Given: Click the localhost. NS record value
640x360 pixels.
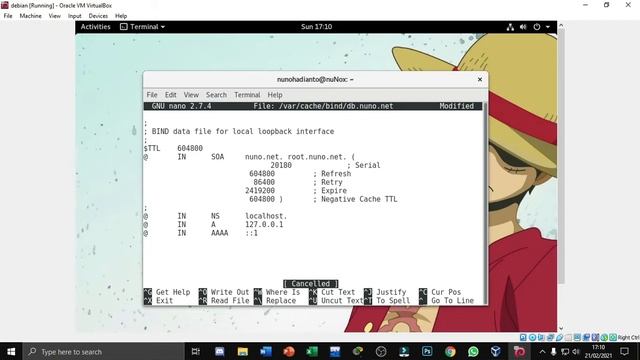Looking at the screenshot, I should [266, 216].
